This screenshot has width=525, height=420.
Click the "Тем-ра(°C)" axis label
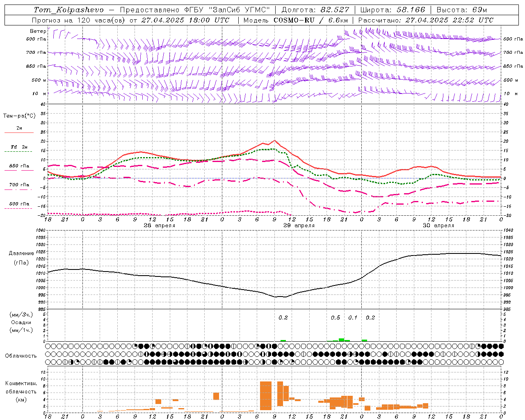[19, 116]
